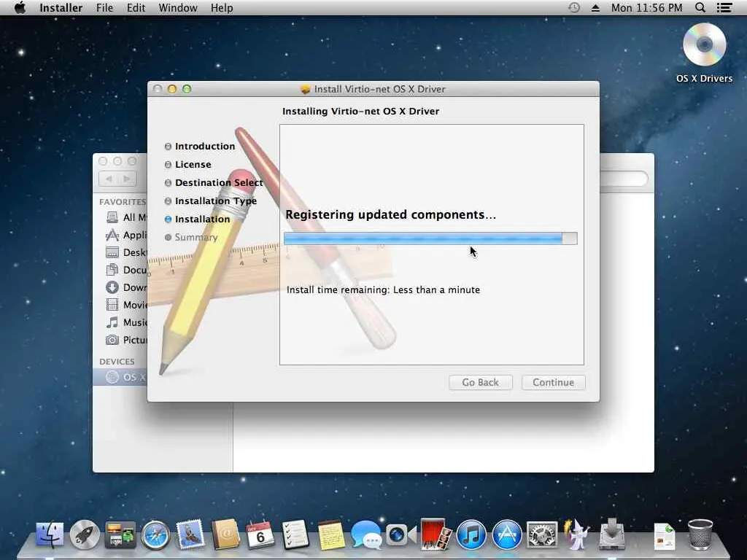
Task: Open Reminders checklist icon in dock
Action: (295, 534)
